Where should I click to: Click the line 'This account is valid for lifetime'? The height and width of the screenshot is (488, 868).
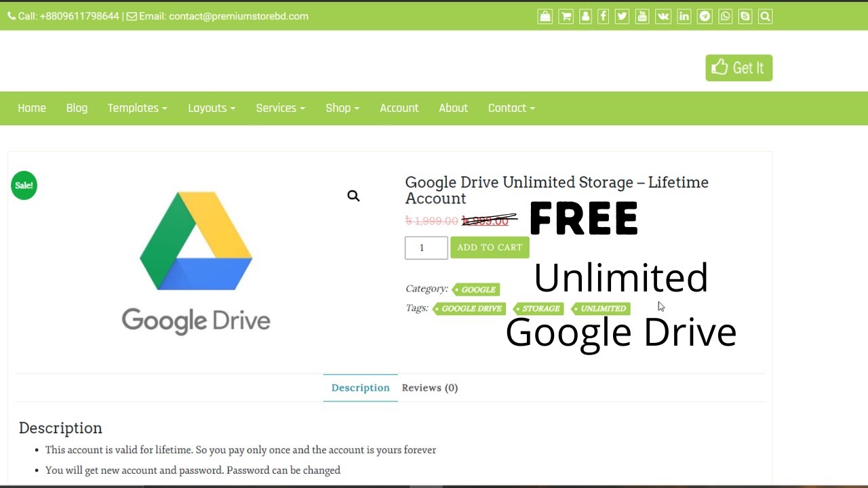(x=241, y=450)
